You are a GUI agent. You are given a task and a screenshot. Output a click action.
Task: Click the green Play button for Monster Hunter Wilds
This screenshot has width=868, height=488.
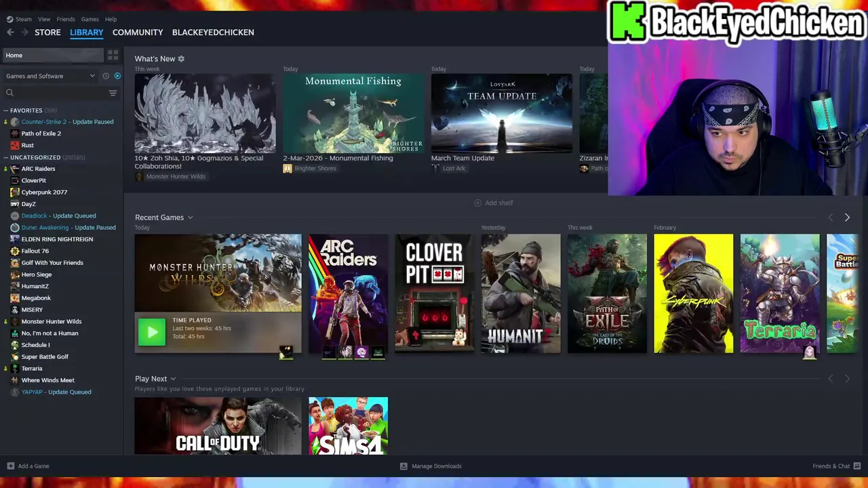(x=152, y=332)
